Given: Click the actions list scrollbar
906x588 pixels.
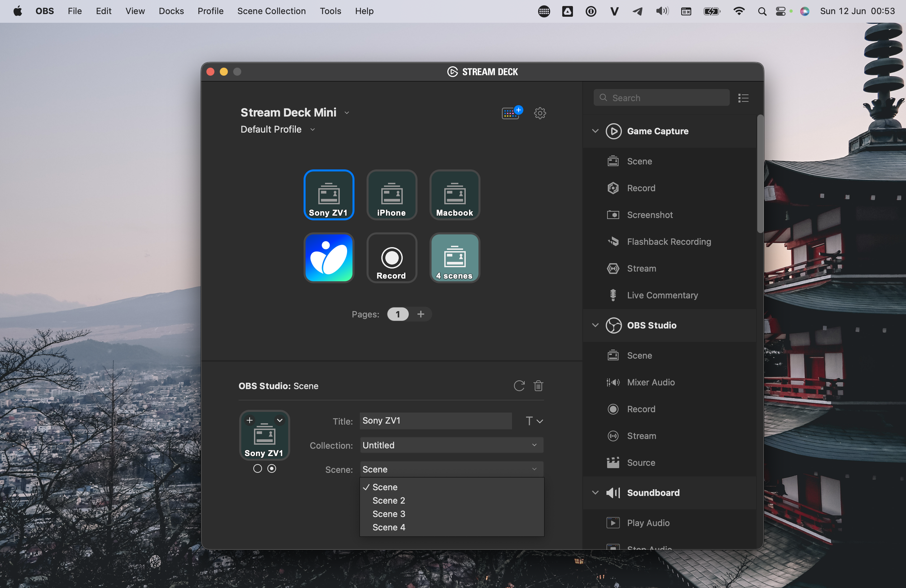Looking at the screenshot, I should coord(760,173).
